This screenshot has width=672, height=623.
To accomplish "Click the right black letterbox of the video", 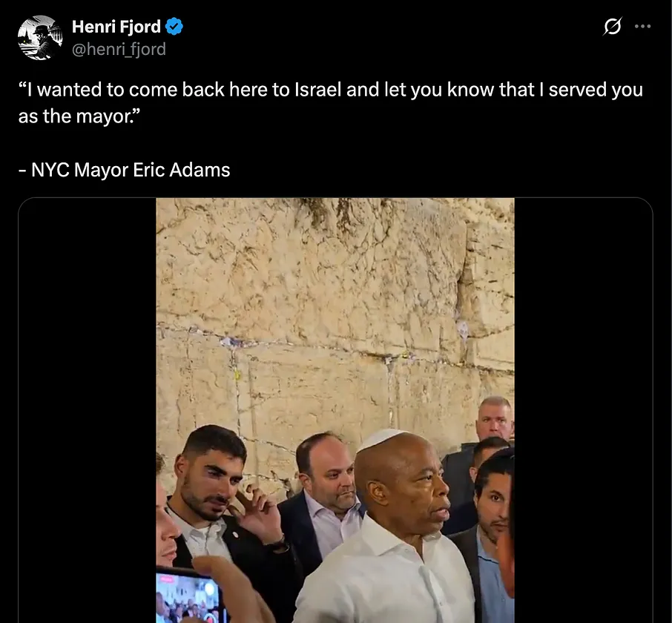I will 583,410.
